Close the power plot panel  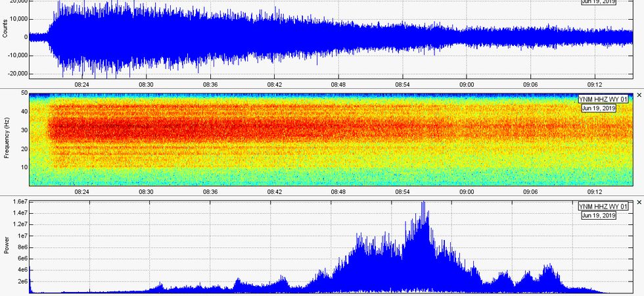[639, 203]
